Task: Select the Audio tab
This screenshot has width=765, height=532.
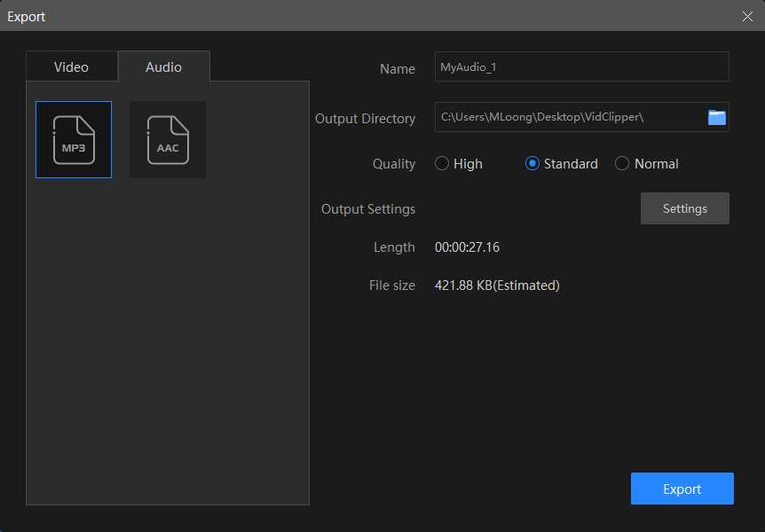Action: 163,66
